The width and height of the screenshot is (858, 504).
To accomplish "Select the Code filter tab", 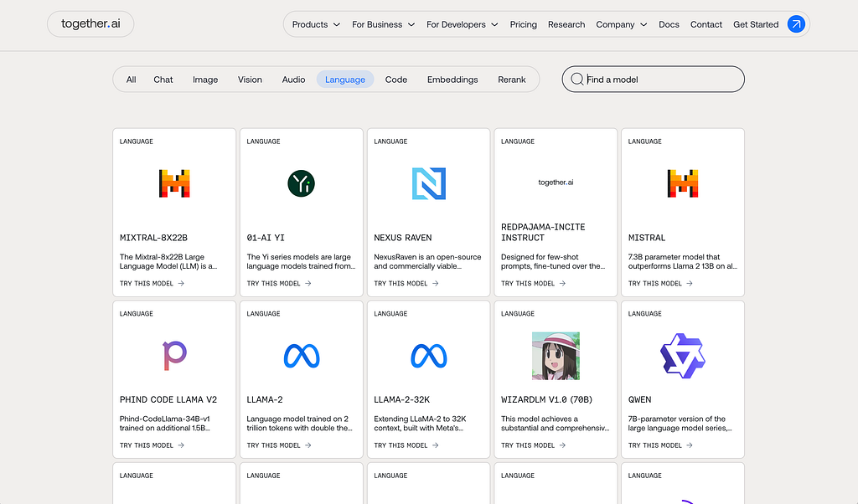I will [x=396, y=80].
